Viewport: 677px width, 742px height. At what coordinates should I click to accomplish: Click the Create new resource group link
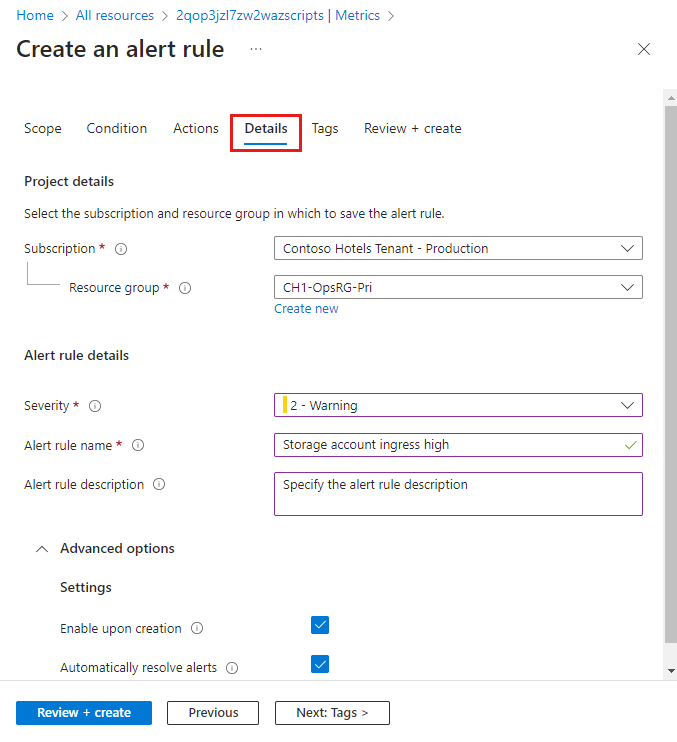[x=306, y=309]
